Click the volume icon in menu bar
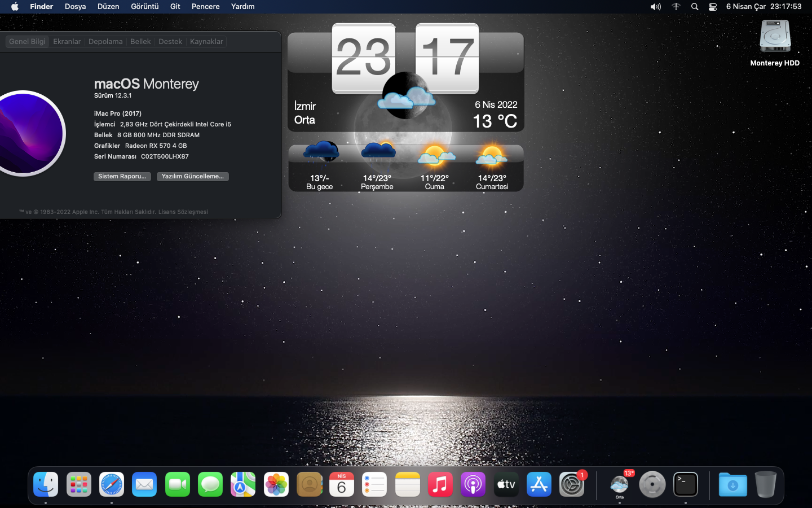This screenshot has width=812, height=508. tap(655, 7)
